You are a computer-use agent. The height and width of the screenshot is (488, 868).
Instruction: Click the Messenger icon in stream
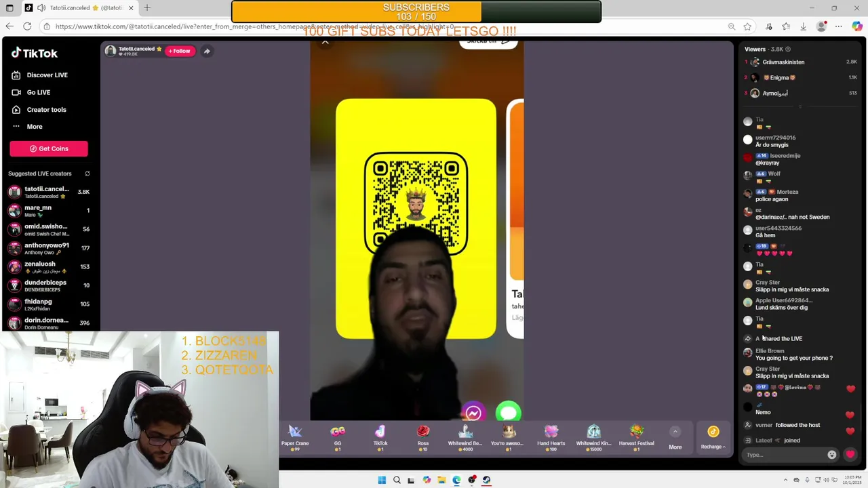coord(473,412)
